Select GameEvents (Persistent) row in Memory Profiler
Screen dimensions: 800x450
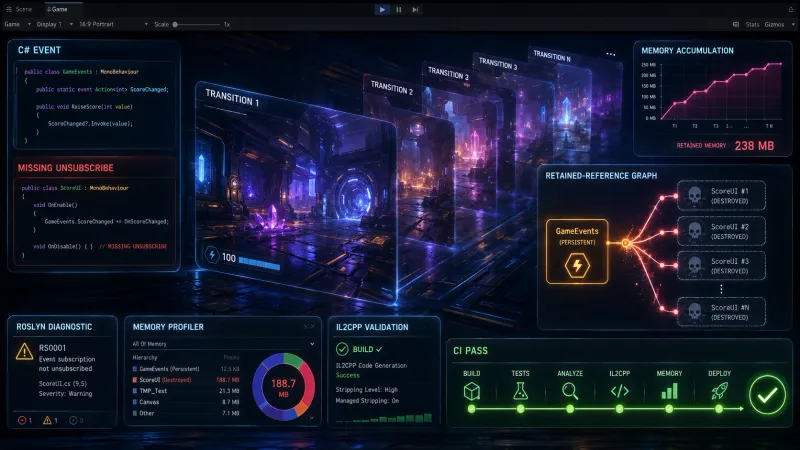click(x=186, y=369)
